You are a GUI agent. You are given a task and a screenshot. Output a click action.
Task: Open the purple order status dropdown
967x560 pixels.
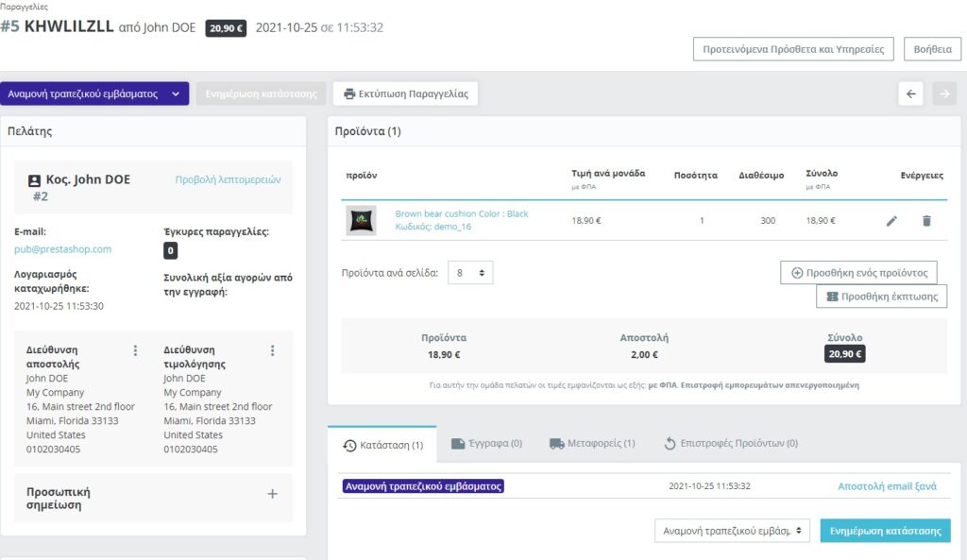click(x=94, y=93)
